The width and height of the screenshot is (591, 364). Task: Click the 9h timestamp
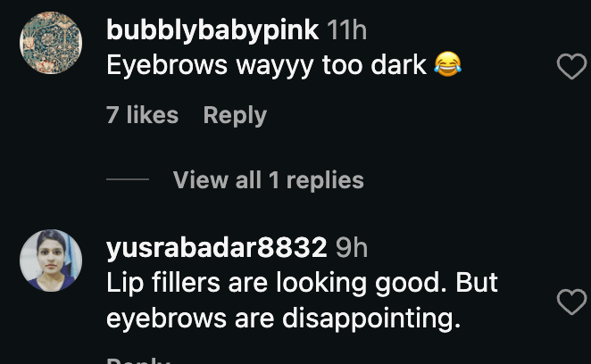[x=352, y=248]
